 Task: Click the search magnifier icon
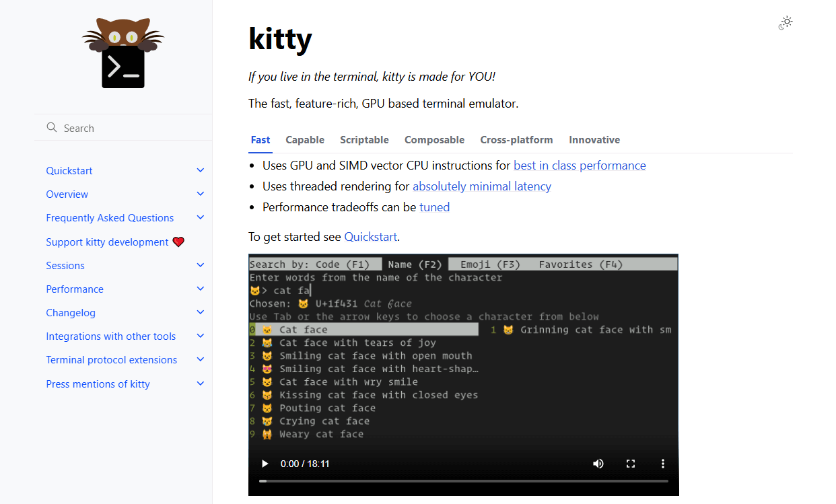pyautogui.click(x=50, y=127)
